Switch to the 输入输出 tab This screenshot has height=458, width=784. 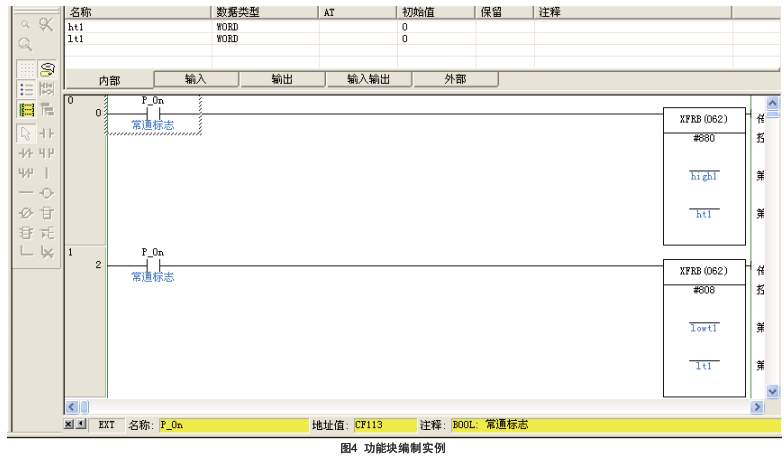pyautogui.click(x=368, y=78)
